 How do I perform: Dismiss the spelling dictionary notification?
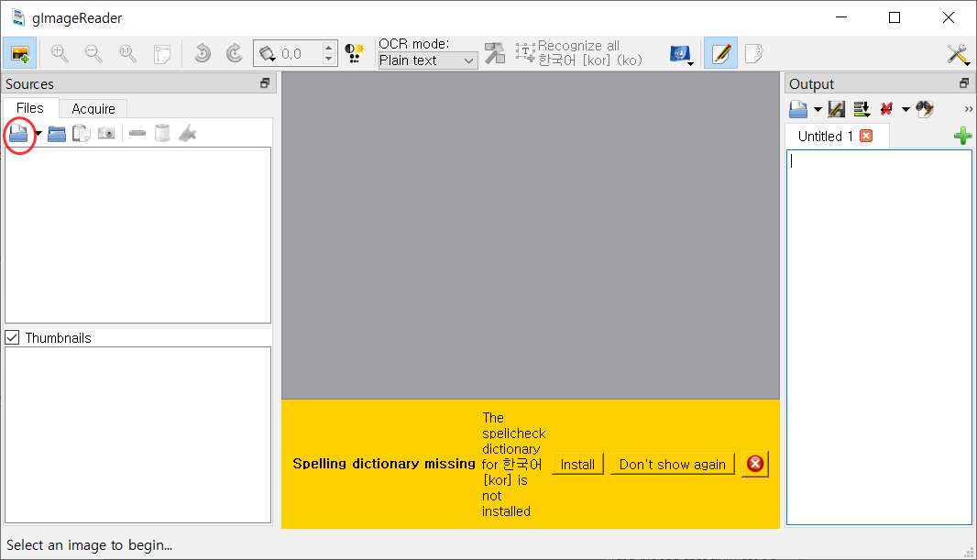tap(755, 464)
